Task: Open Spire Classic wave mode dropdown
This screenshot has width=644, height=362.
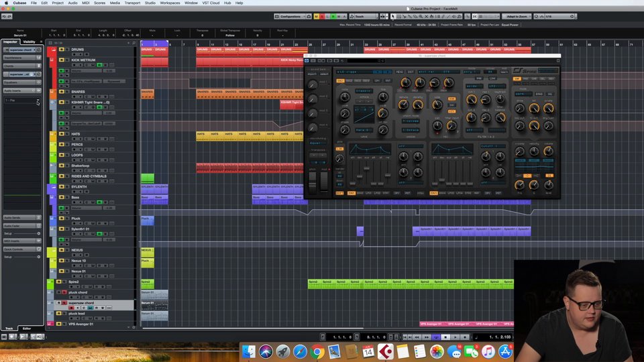Action: click(364, 91)
